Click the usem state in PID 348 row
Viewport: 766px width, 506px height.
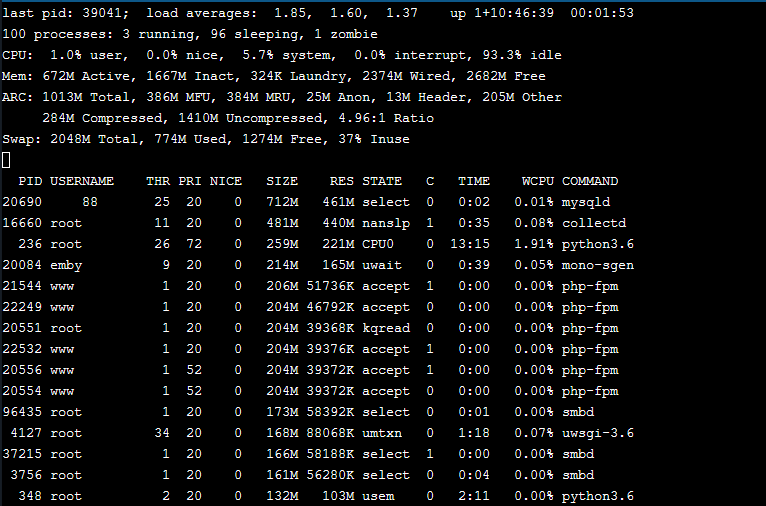coord(378,496)
